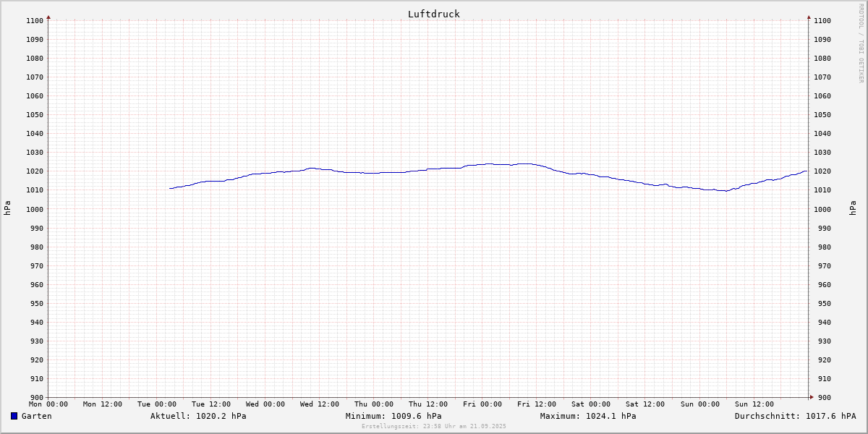Click the Durchschnitt 1017.6 hPA value

(x=795, y=416)
